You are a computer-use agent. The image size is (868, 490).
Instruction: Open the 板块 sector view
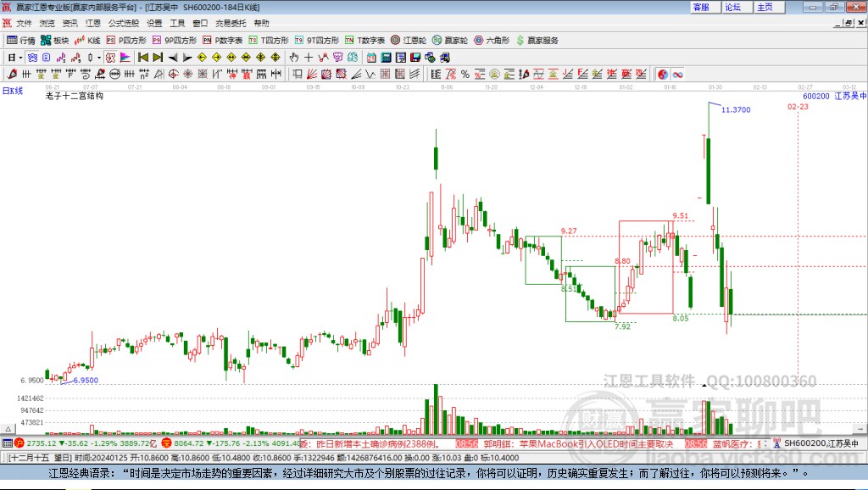click(54, 41)
